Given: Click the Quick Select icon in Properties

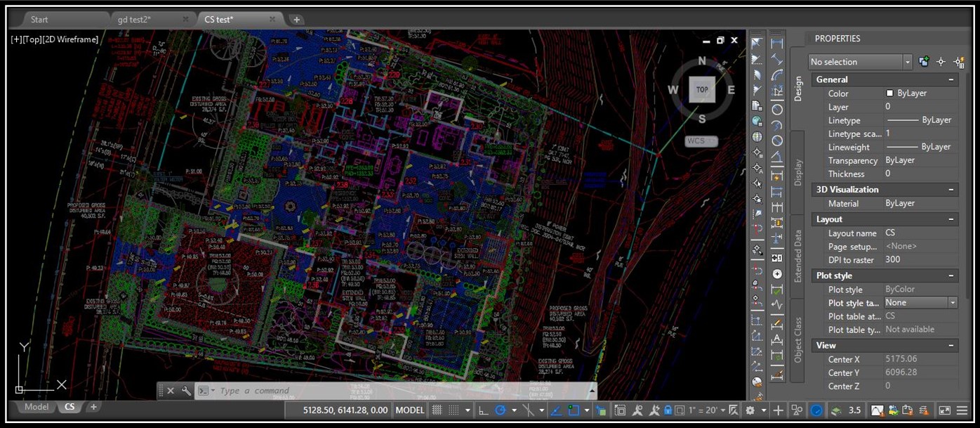Looking at the screenshot, I should pyautogui.click(x=959, y=62).
